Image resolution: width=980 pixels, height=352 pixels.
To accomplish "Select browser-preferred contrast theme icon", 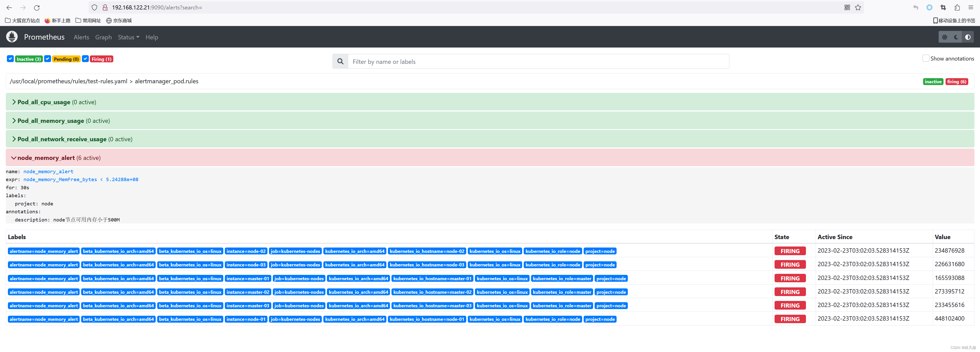I will (x=968, y=37).
